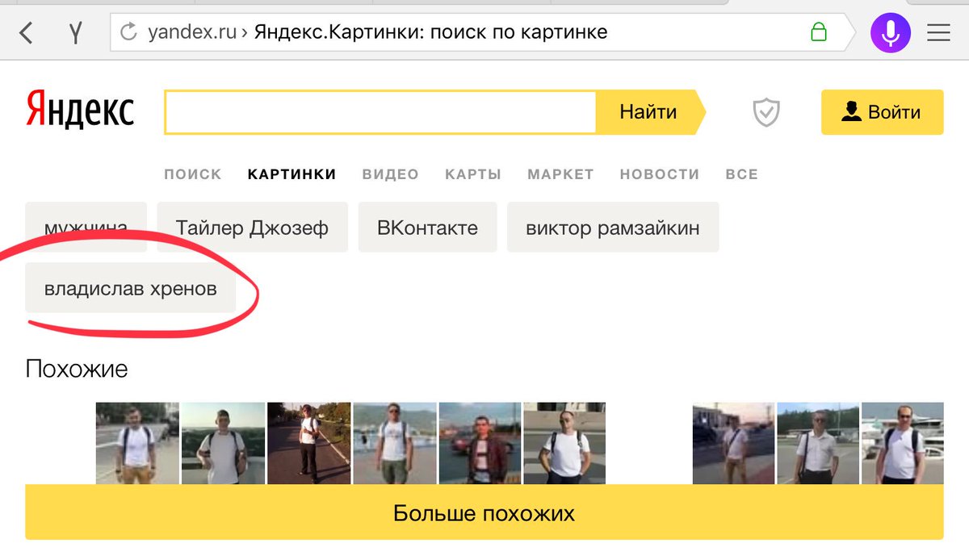Open the browser hamburger menu
Screen dimensions: 969x560
click(938, 32)
